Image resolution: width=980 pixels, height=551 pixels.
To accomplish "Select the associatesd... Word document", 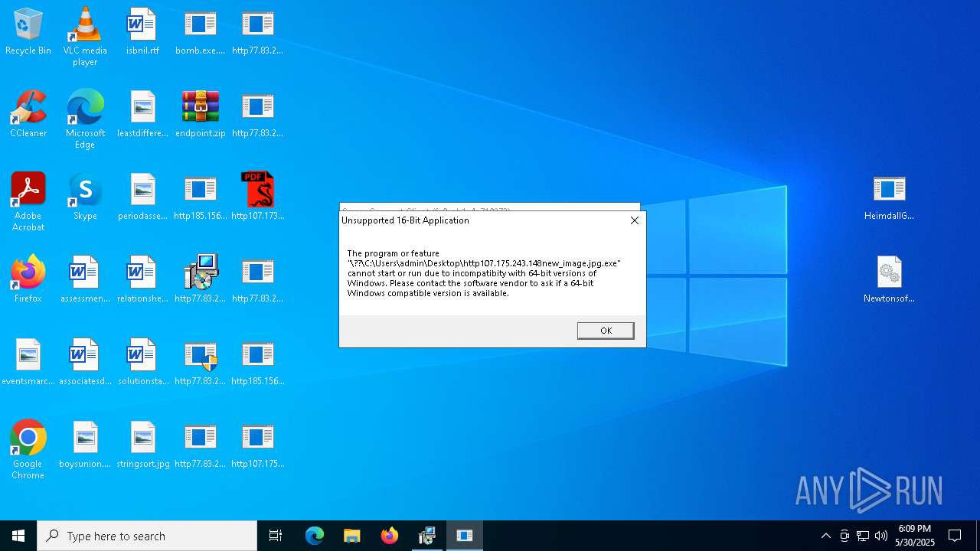I will click(85, 363).
